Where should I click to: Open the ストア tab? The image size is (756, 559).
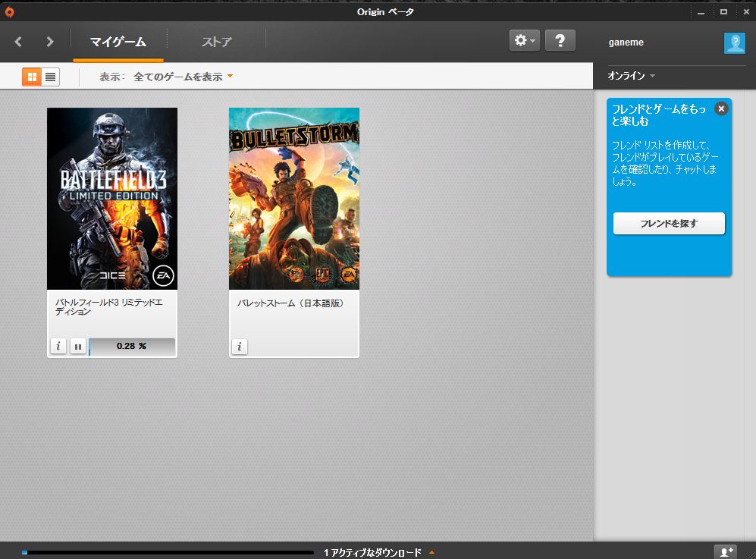(216, 42)
